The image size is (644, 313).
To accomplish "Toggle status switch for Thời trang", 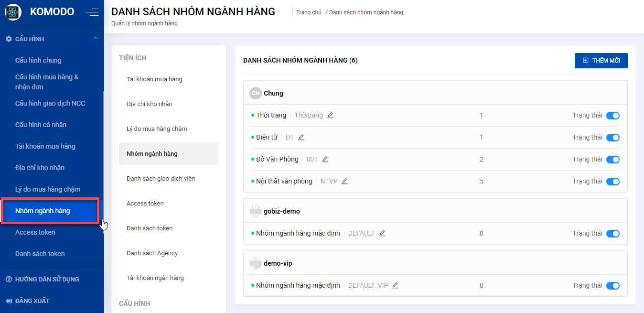I will point(612,115).
